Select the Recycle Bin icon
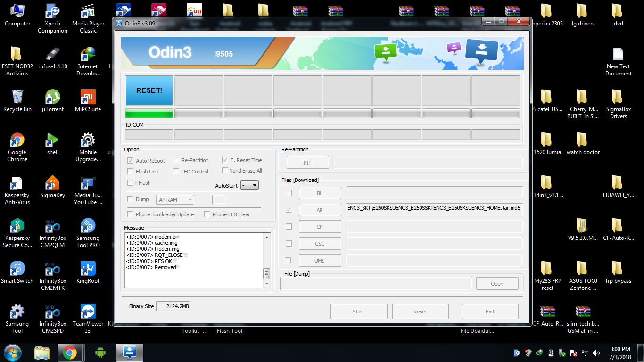Viewport: 644px width, 362px height. [x=17, y=101]
